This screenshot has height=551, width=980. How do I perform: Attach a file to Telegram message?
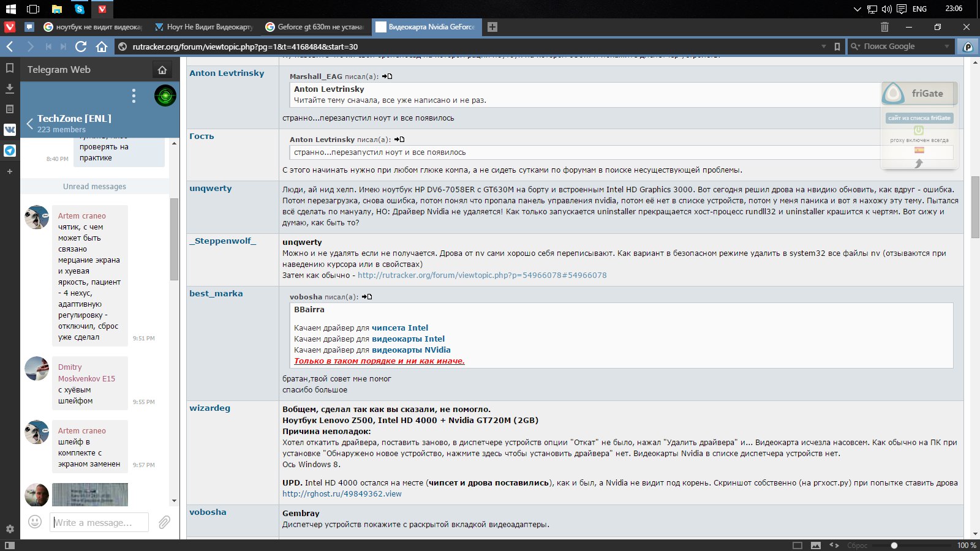click(164, 522)
